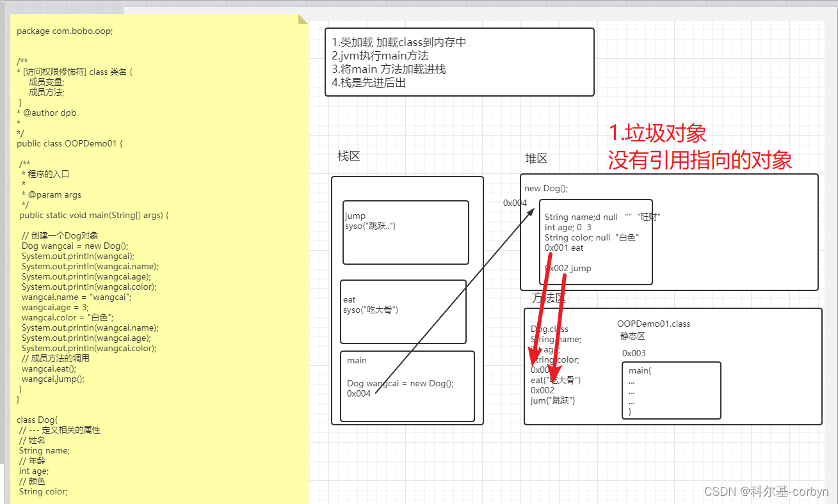Click the 'int age; 0 3' heap field line
Image resolution: width=838 pixels, height=504 pixels.
coord(568,227)
